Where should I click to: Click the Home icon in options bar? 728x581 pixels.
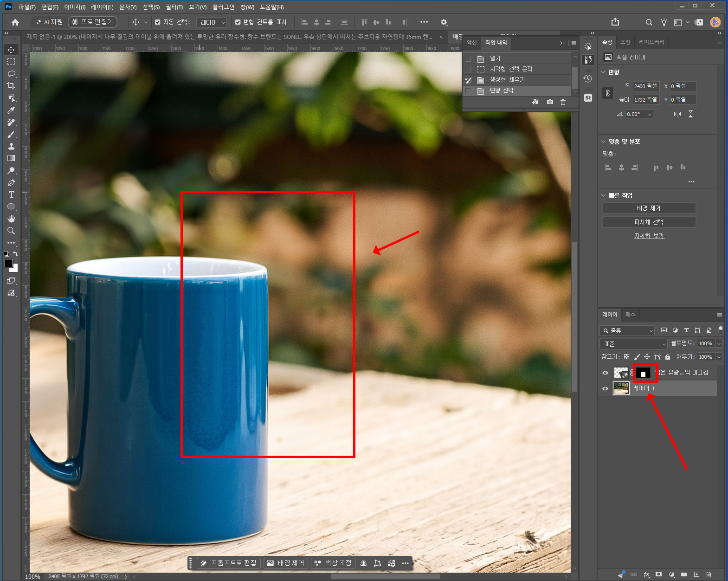[15, 22]
